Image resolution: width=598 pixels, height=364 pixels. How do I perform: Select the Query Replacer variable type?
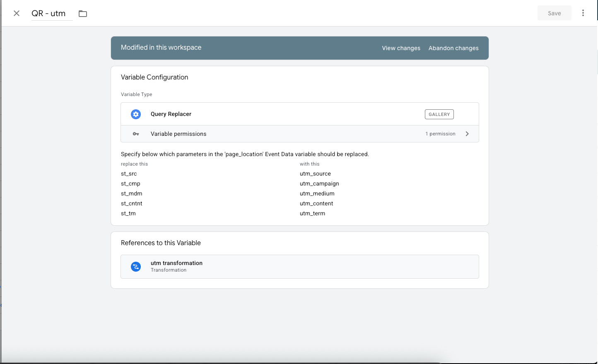click(171, 114)
